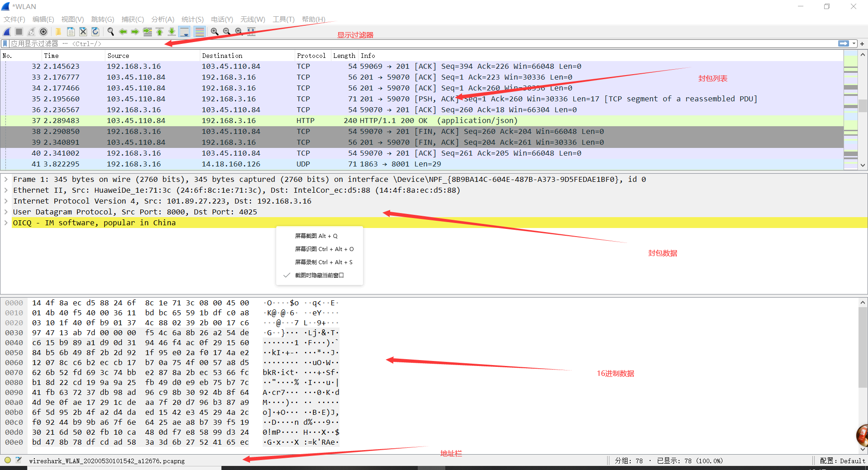
Task: Open the 帮助(H) menu
Action: click(314, 19)
